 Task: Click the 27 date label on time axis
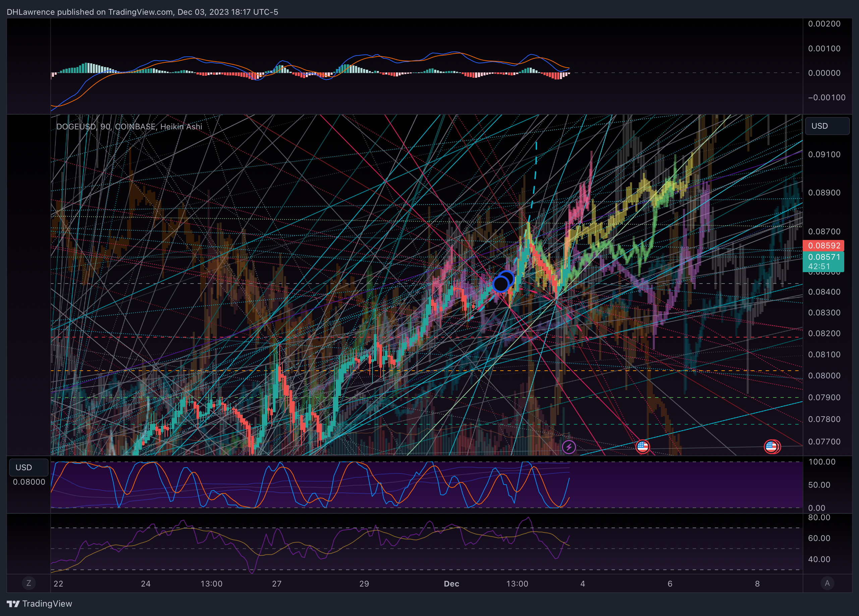(x=277, y=583)
